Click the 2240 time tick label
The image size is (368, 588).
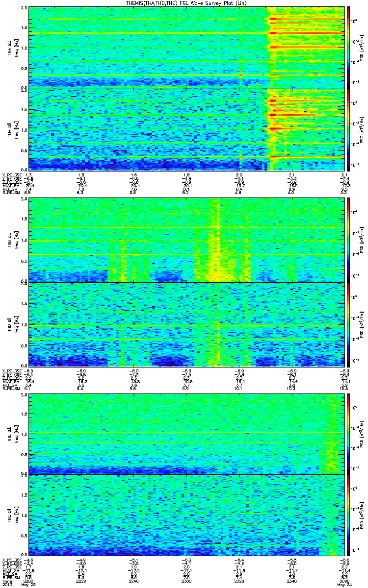click(x=133, y=580)
